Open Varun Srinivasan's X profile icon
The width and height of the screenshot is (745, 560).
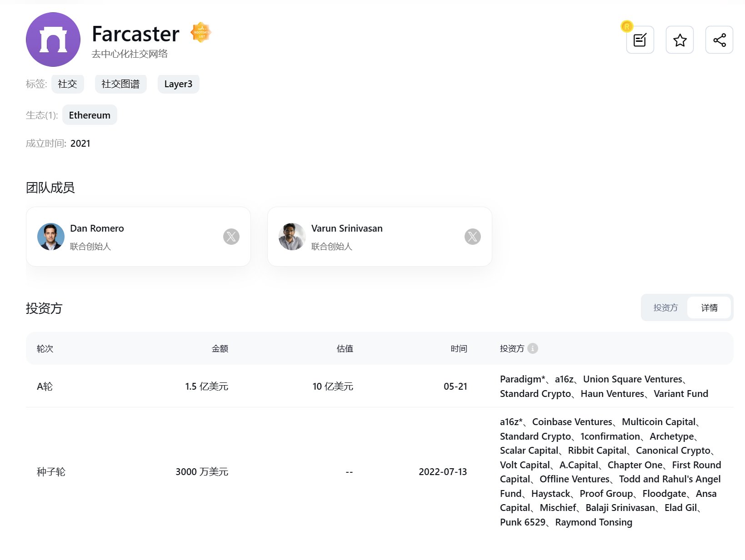[472, 237]
